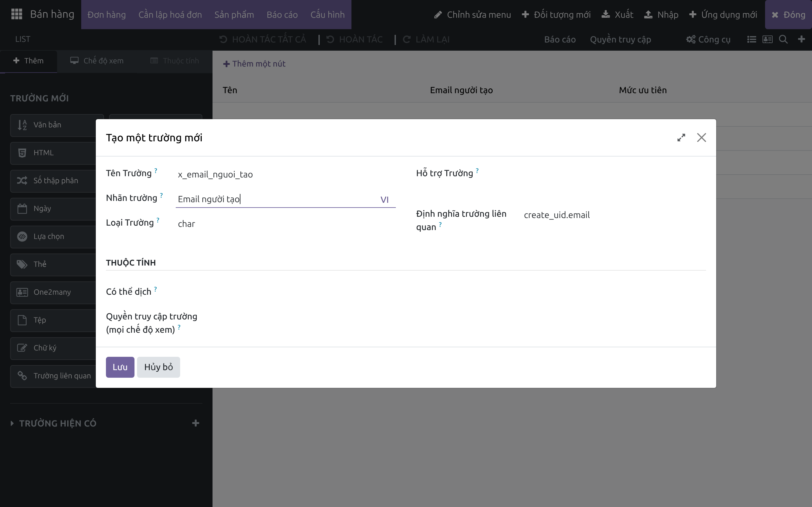Close Studio with the Đóng button
Viewport: 812px width, 507px height.
(789, 15)
